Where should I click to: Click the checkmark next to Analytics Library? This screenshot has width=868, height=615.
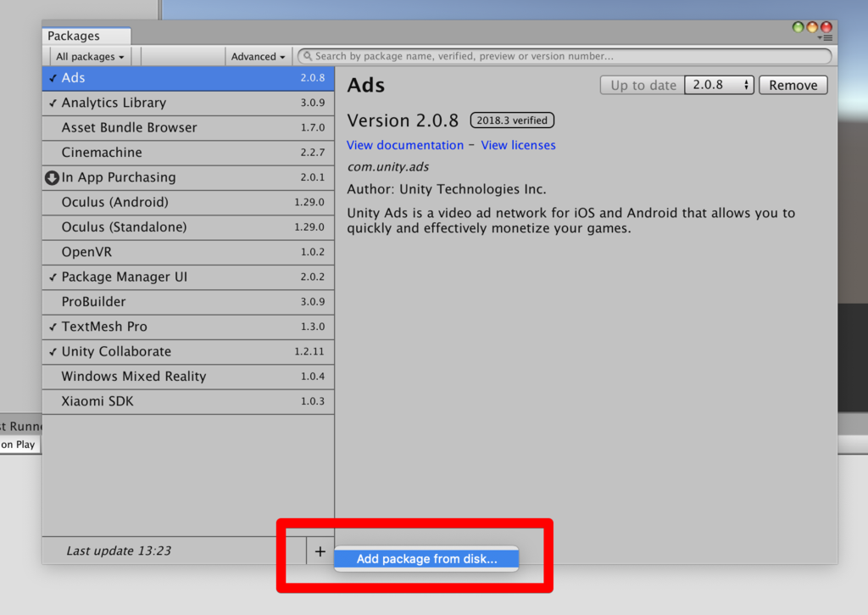tap(53, 103)
